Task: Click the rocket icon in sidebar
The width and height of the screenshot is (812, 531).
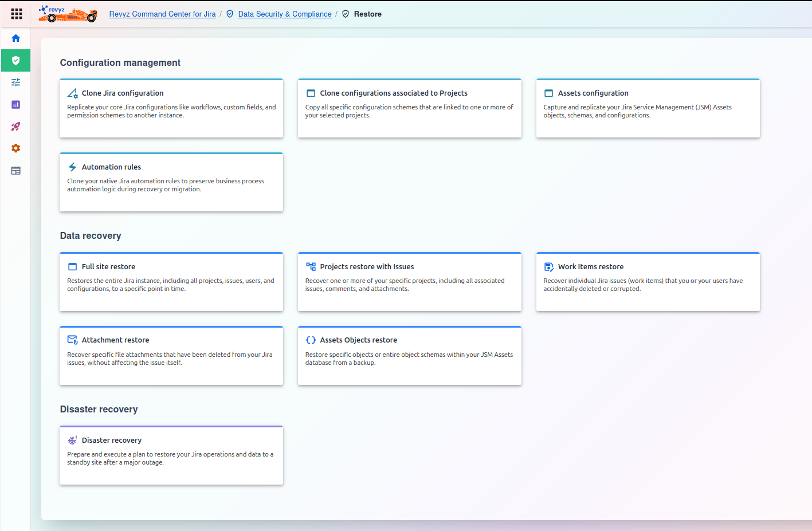Action: [16, 127]
